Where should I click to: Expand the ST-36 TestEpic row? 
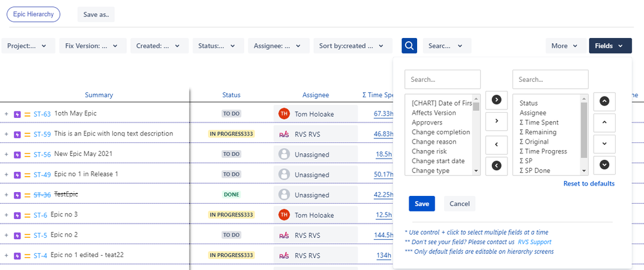(6, 195)
